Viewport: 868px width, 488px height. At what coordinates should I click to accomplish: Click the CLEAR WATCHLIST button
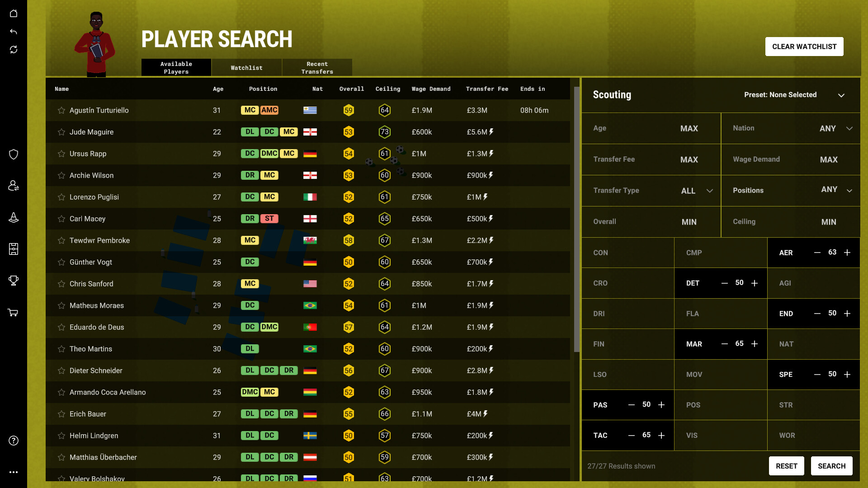[804, 46]
